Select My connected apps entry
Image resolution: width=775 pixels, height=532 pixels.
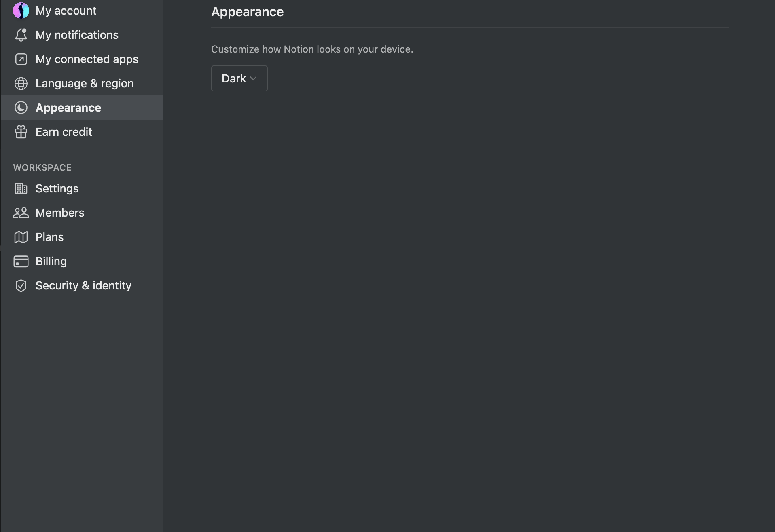(x=82, y=59)
